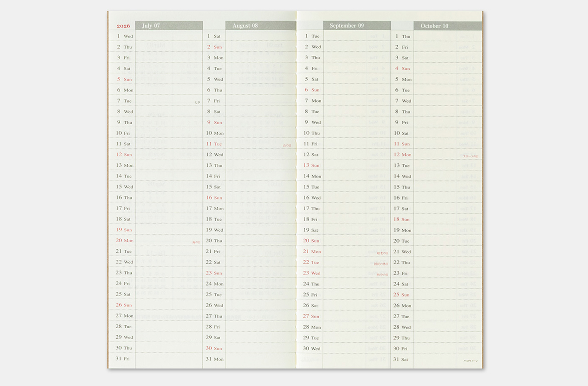Click the July 4 Sat writing space
The height and width of the screenshot is (386, 588).
tap(169, 68)
